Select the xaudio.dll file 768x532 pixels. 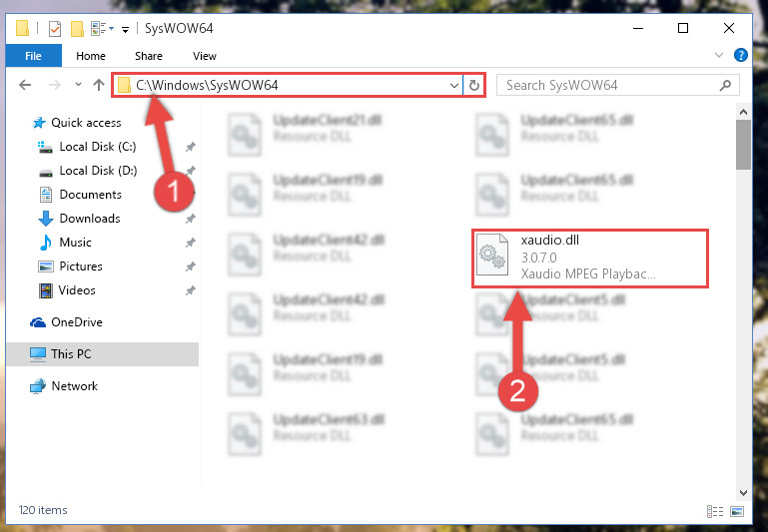coord(589,258)
